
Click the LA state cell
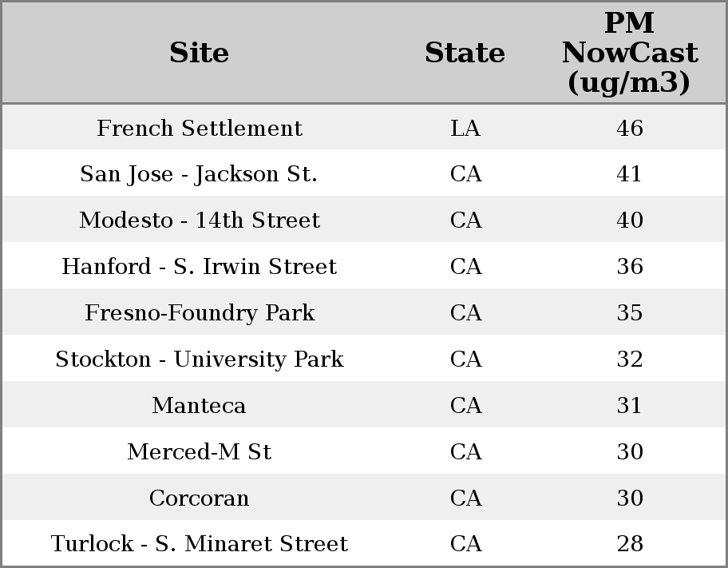[465, 128]
